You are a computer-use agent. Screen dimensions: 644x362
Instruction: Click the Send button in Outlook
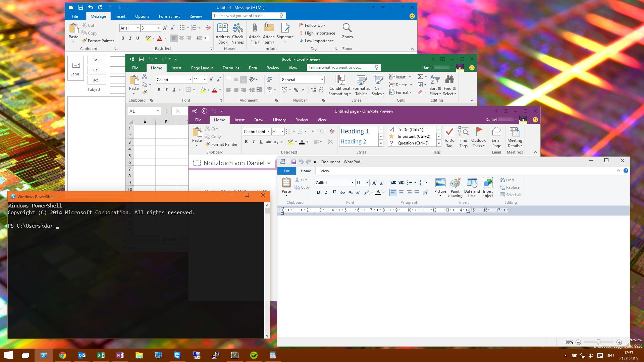click(75, 68)
